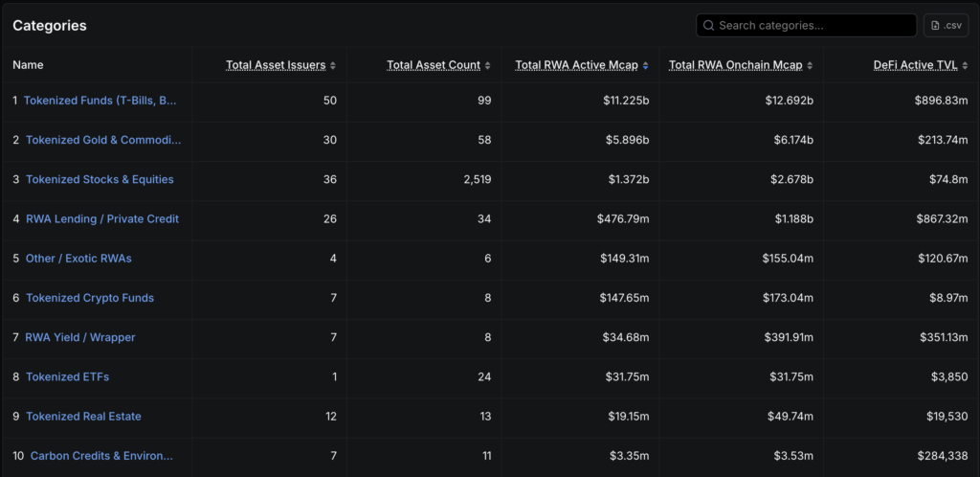
Task: Open Tokenized Real Estate category
Action: (83, 417)
